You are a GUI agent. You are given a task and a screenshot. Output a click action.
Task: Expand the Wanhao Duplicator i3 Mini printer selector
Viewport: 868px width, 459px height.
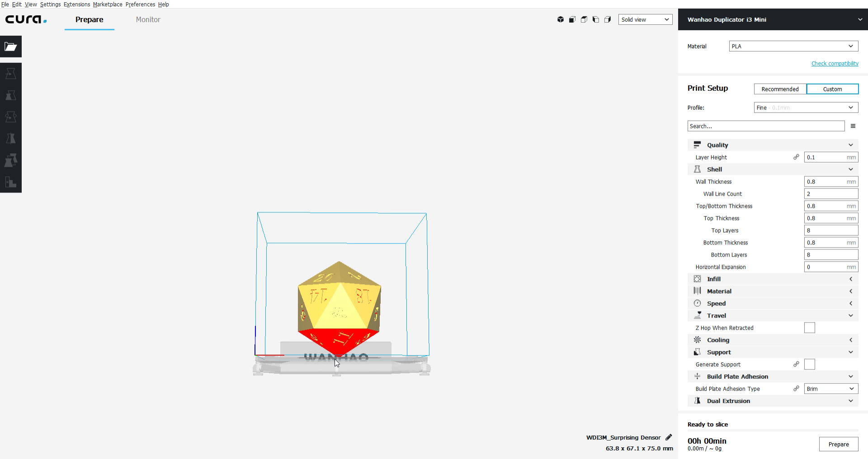[x=773, y=19]
